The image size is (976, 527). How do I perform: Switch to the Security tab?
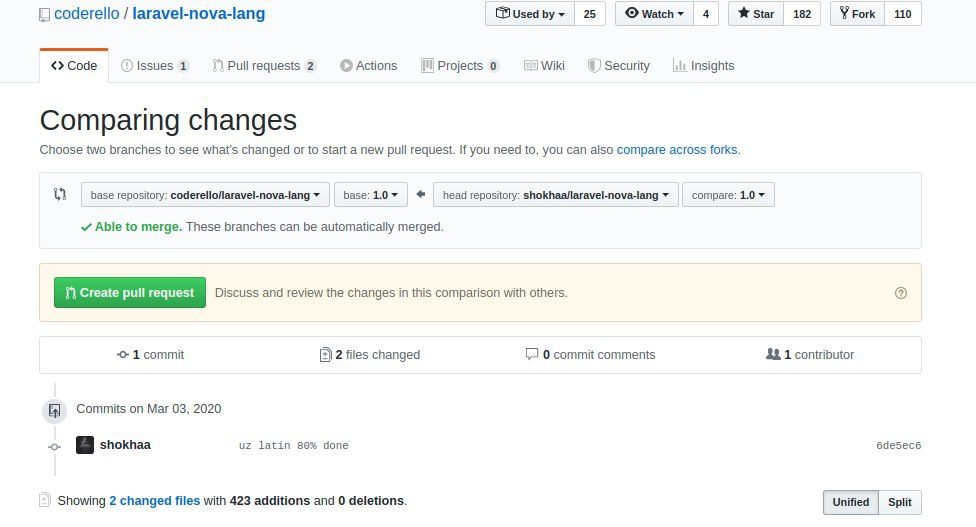coord(619,65)
